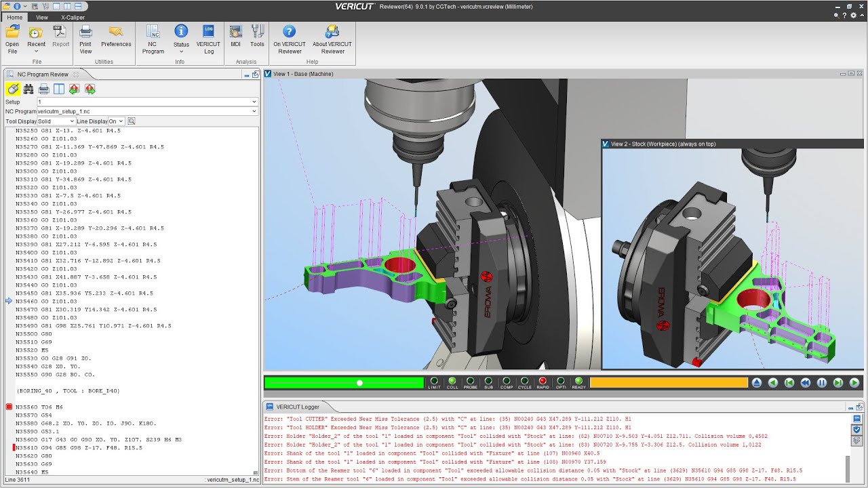Undock the NC Program Review panel
The height and width of the screenshot is (488, 868).
(256, 75)
